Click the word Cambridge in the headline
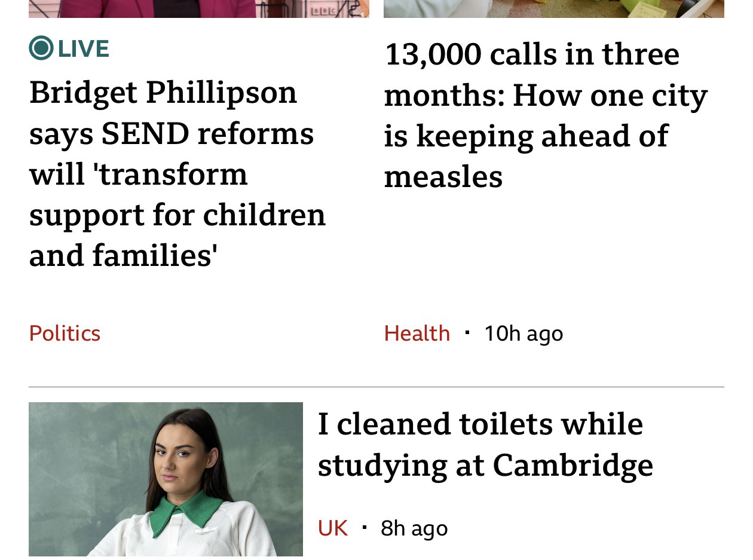The height and width of the screenshot is (560, 753). [x=573, y=466]
